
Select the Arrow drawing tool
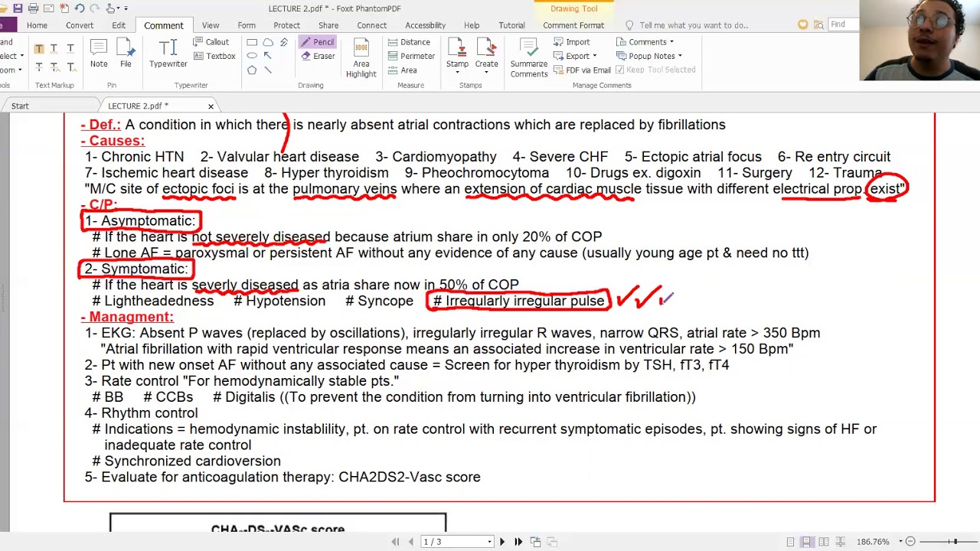click(268, 56)
